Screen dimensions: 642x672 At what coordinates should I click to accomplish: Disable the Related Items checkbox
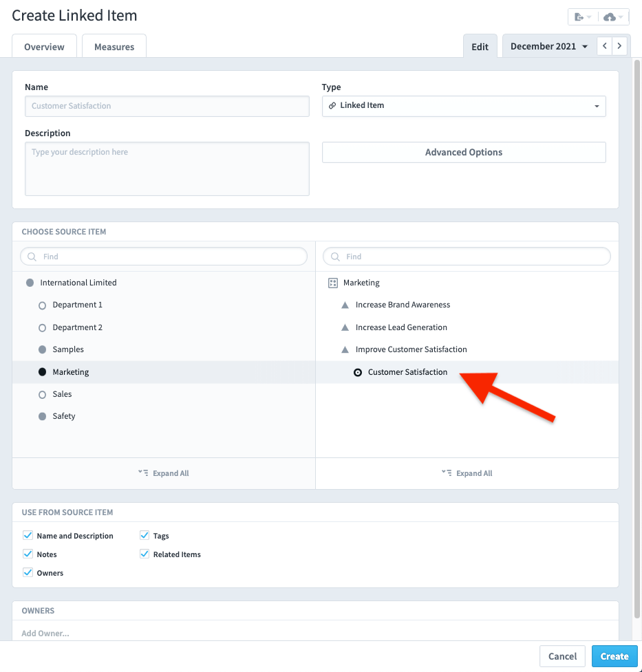coord(145,554)
